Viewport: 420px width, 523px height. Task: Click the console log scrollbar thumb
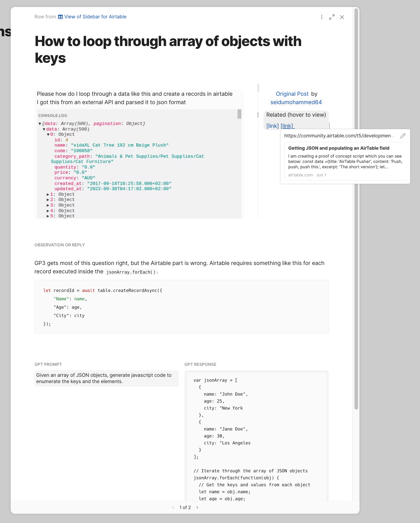(239, 114)
